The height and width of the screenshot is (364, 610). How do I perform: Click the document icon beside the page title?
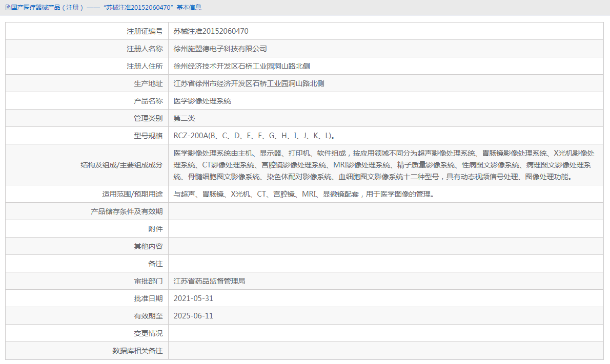pyautogui.click(x=8, y=8)
